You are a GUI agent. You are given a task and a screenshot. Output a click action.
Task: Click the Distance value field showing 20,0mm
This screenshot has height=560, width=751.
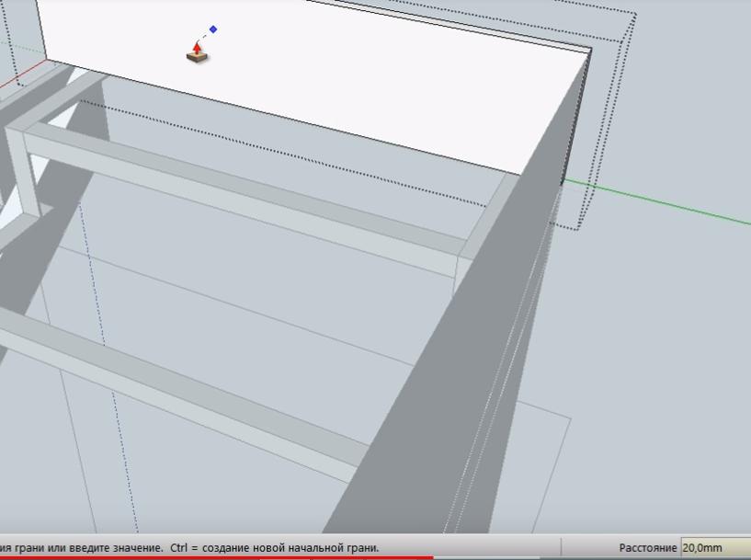(713, 547)
